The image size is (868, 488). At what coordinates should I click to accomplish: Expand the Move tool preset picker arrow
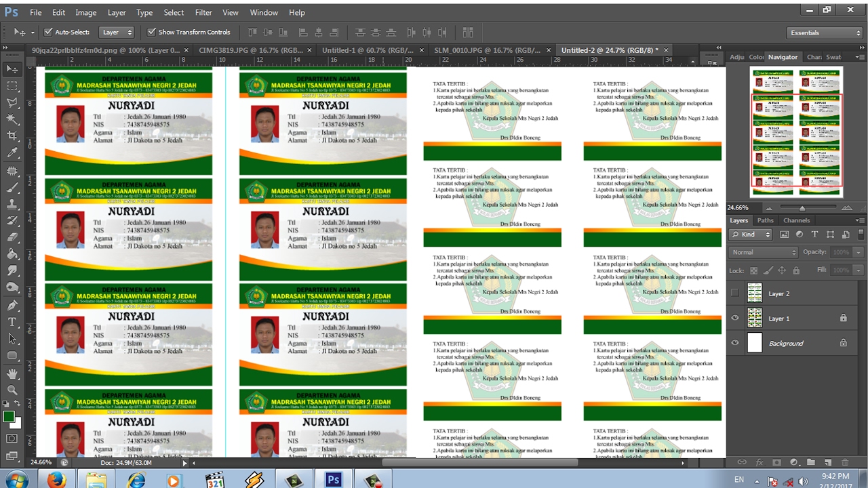pyautogui.click(x=34, y=32)
